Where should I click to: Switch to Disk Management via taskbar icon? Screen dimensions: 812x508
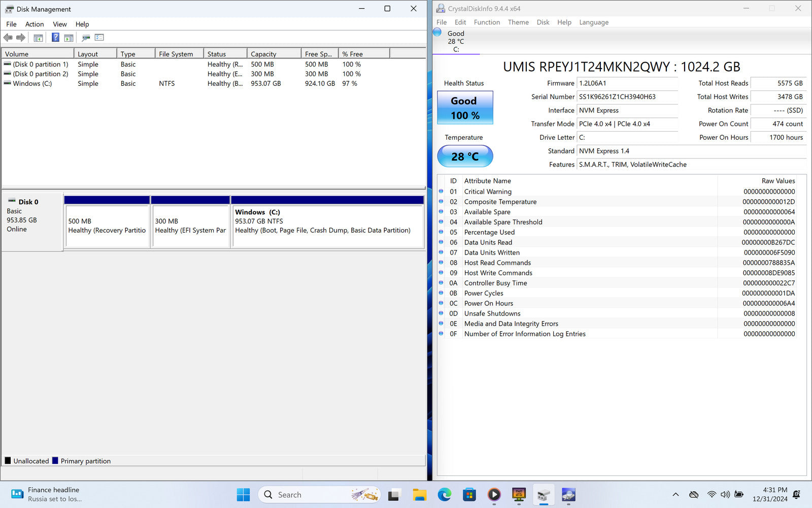click(x=544, y=495)
